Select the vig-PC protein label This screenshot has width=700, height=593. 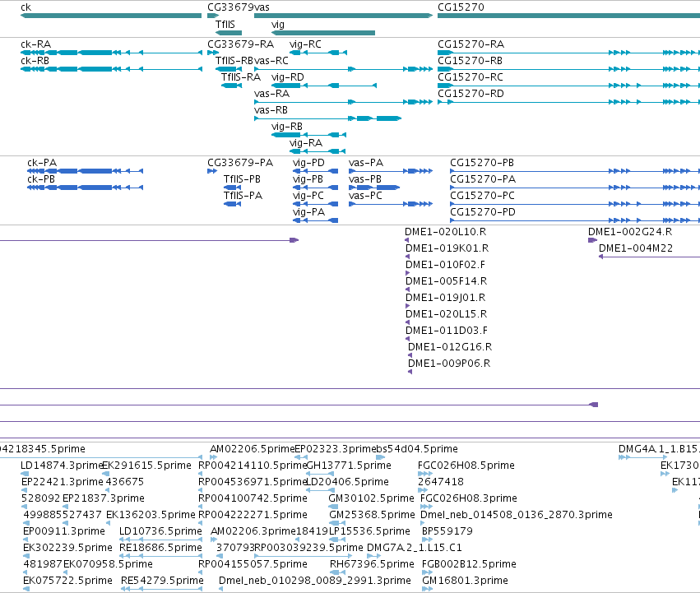coord(308,196)
